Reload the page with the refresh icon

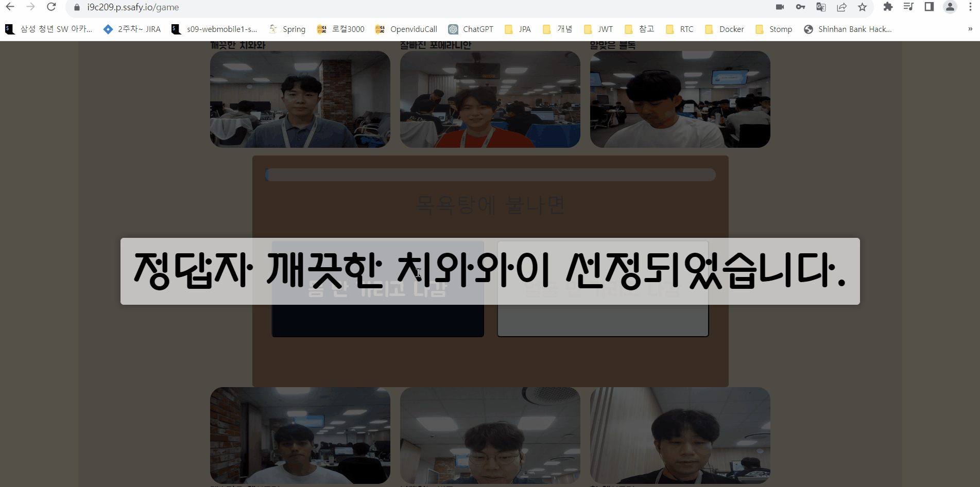coord(50,7)
